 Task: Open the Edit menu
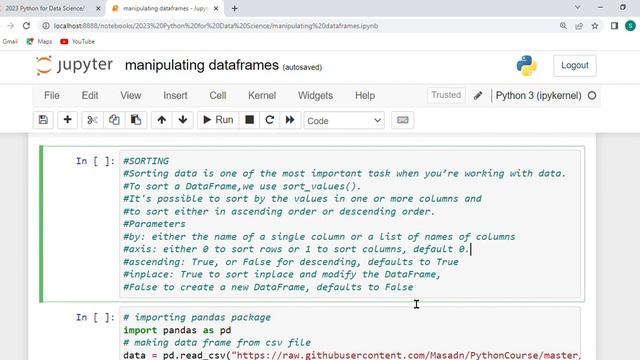pos(90,96)
